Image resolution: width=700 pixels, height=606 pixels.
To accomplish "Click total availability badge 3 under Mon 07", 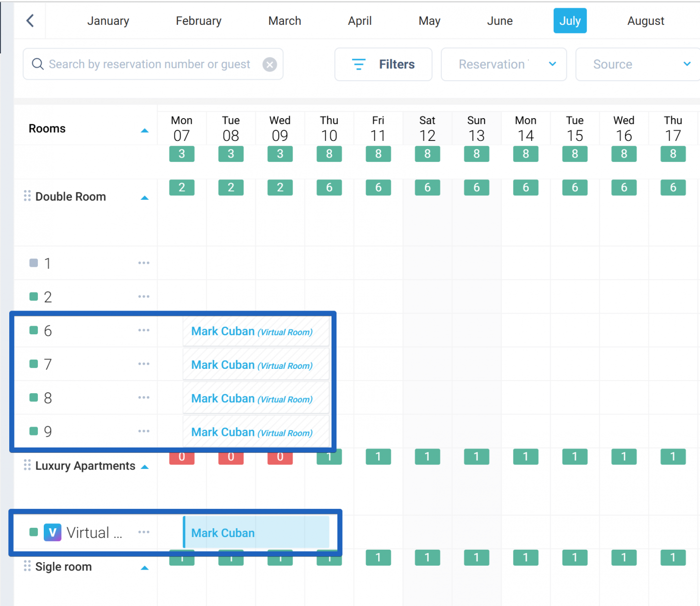I will 182,154.
